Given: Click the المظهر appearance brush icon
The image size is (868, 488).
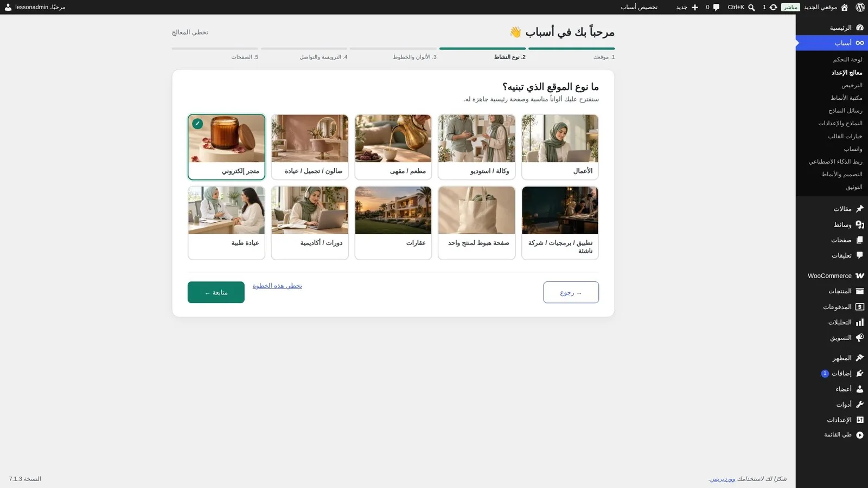Looking at the screenshot, I should (x=860, y=358).
